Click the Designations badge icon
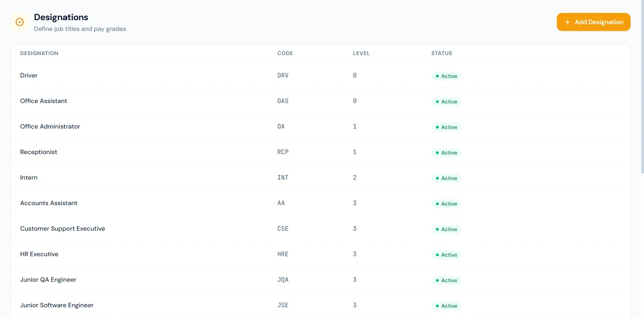644x318 pixels. point(20,22)
